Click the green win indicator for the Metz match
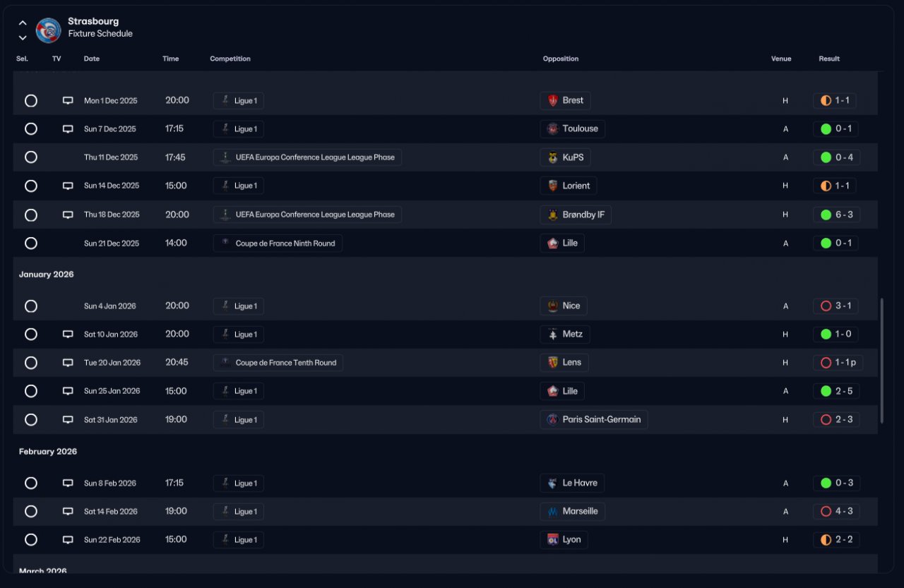Viewport: 904px width, 588px height. click(x=826, y=334)
